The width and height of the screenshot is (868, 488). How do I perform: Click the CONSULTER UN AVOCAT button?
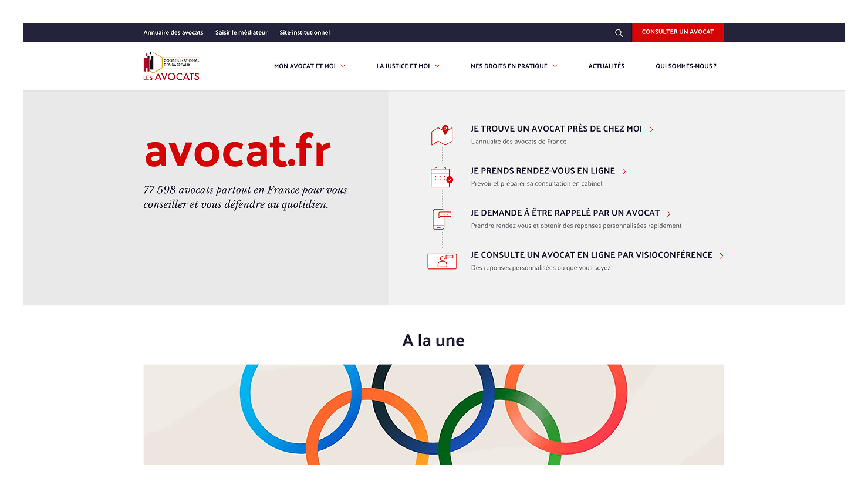click(x=678, y=32)
